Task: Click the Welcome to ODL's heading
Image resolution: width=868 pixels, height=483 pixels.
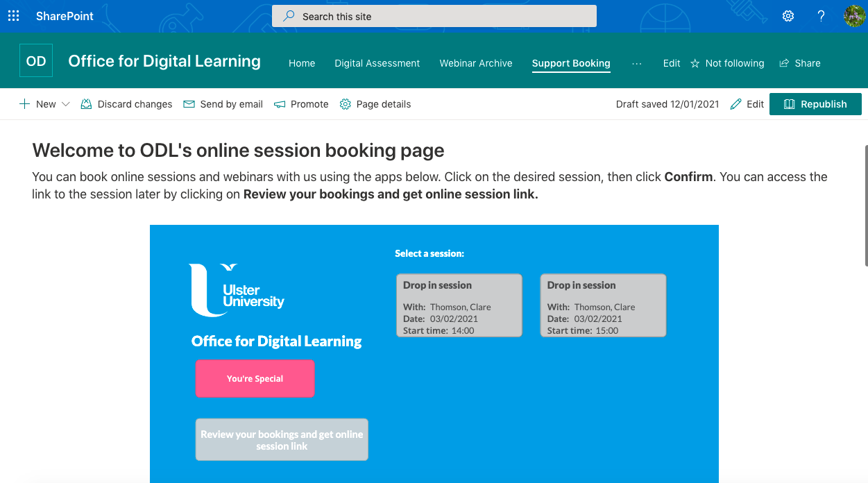Action: tap(238, 150)
